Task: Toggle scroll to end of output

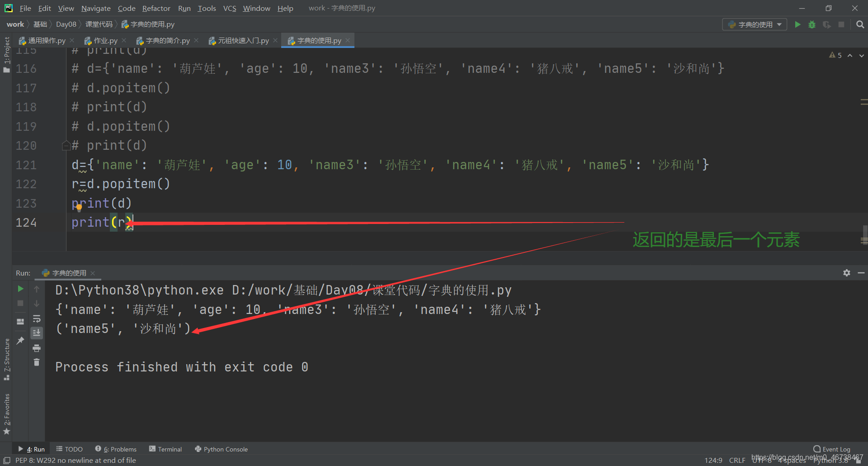Action: (37, 333)
